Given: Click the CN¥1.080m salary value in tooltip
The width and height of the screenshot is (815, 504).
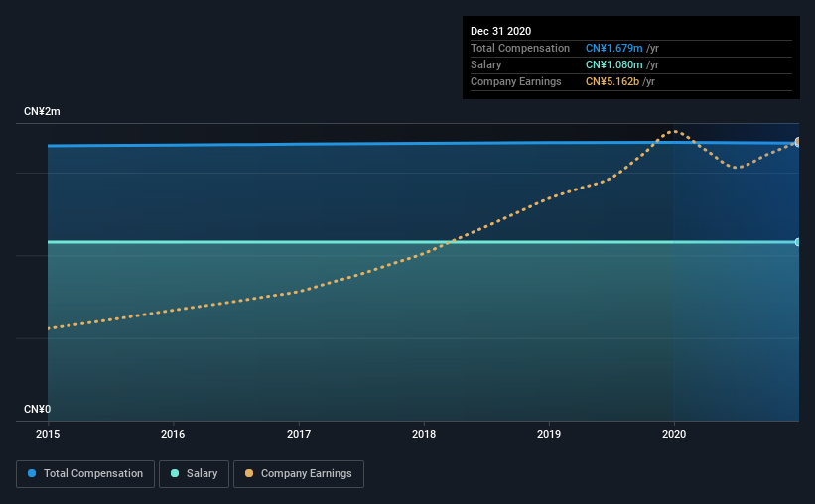Looking at the screenshot, I should pos(614,64).
